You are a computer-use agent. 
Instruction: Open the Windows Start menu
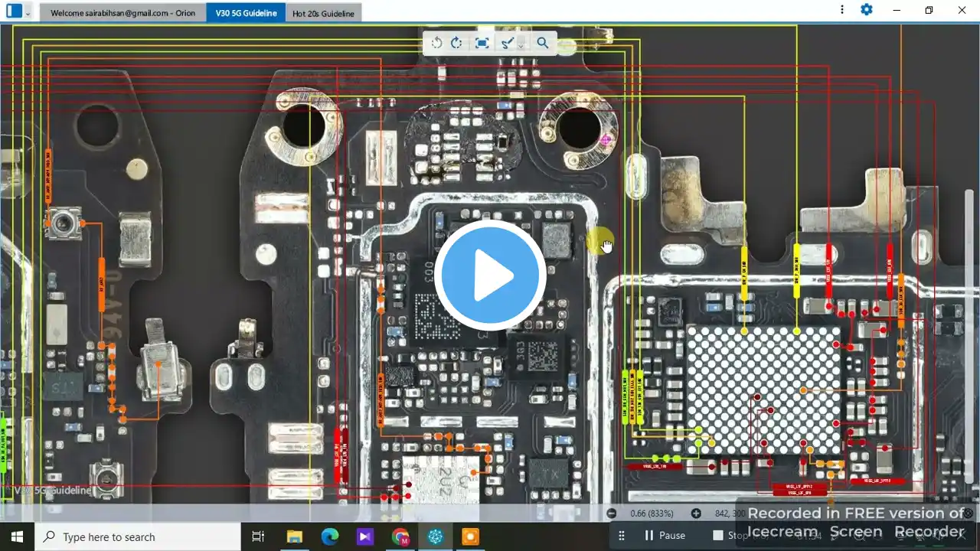pos(17,536)
